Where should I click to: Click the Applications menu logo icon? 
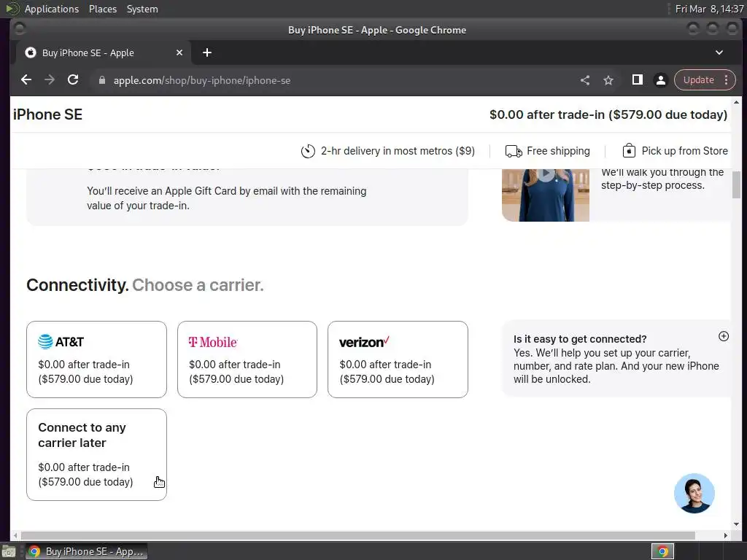(x=12, y=9)
